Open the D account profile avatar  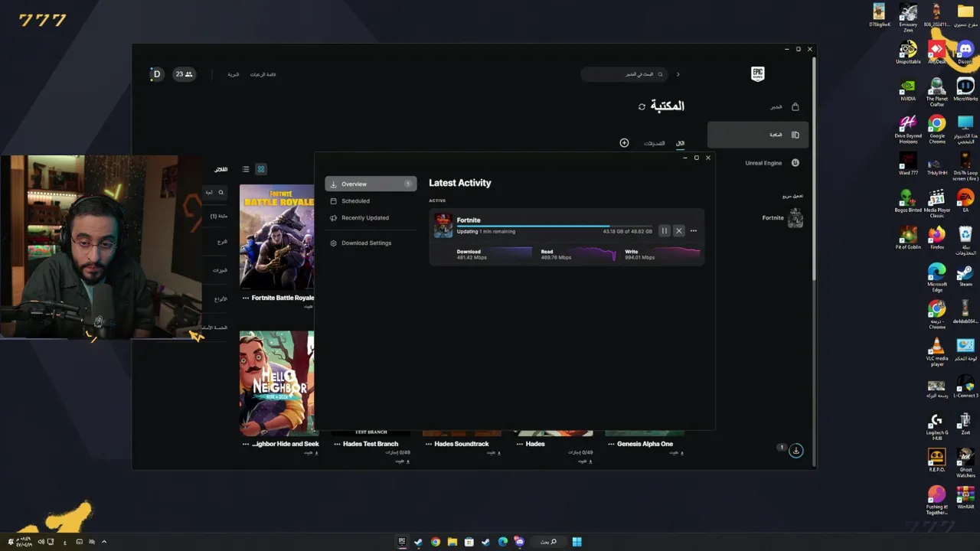tap(156, 74)
